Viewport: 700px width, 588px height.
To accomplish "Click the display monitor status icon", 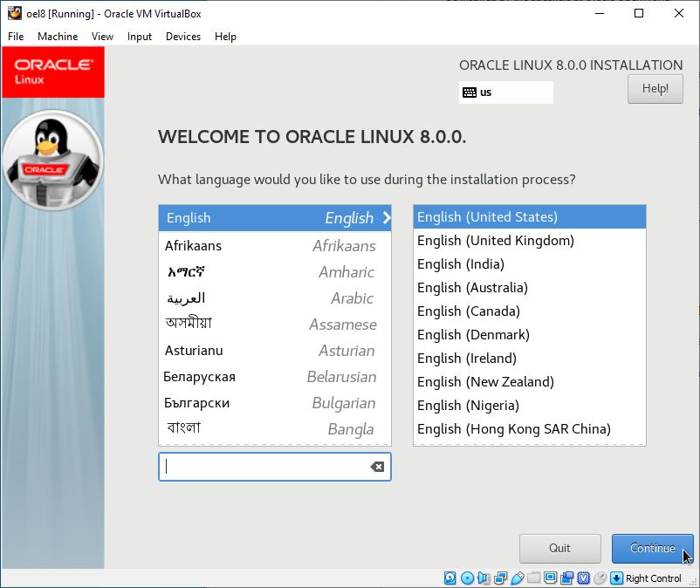I will click(x=551, y=578).
